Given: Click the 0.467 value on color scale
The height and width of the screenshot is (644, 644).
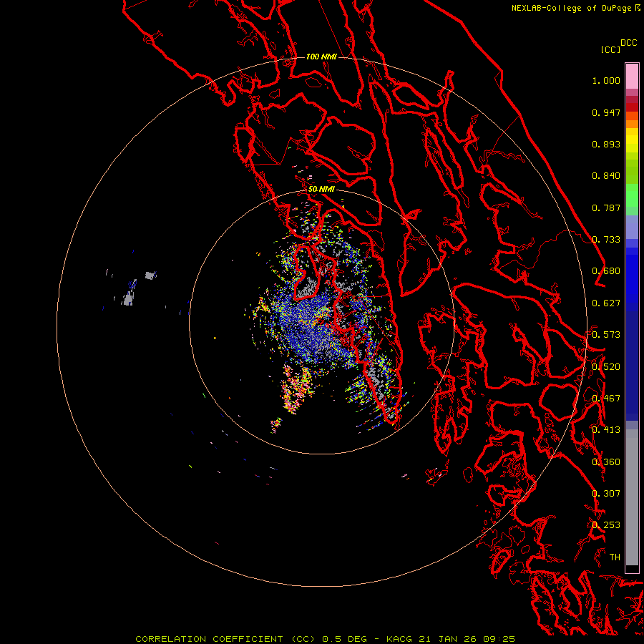Looking at the screenshot, I should point(606,399).
